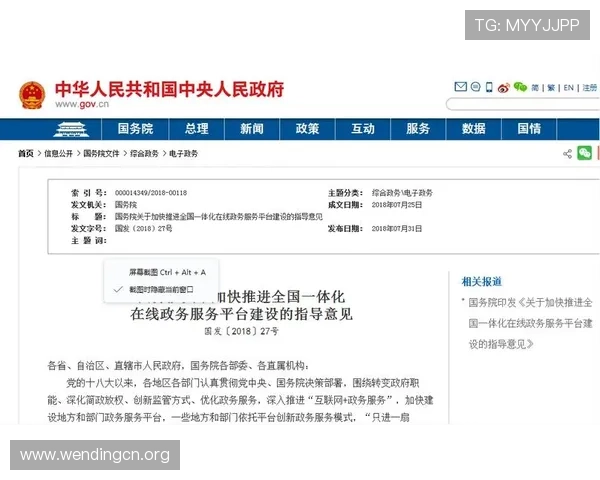
Task: Open the 服务 navigation tab
Action: 418,129
